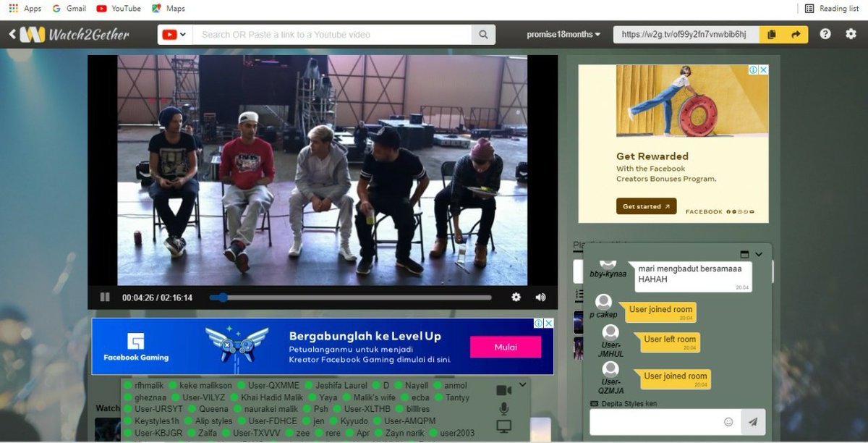868x443 pixels.
Task: Click the room URL field
Action: coord(686,35)
